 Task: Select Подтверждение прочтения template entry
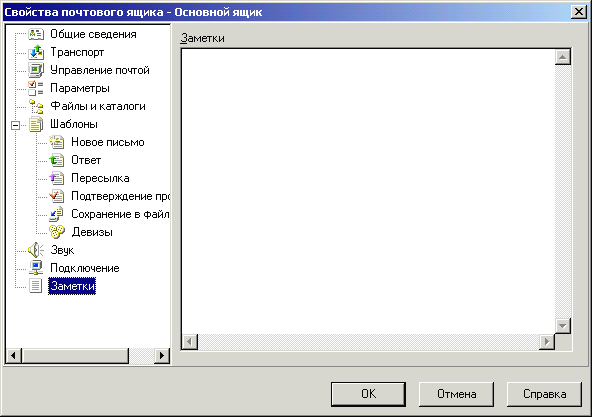(x=120, y=196)
